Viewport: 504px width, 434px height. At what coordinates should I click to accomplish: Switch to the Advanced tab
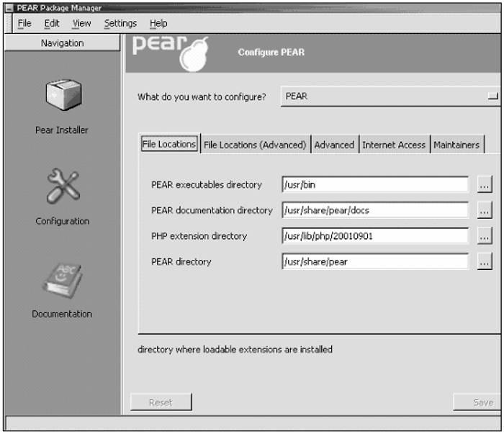click(x=334, y=145)
